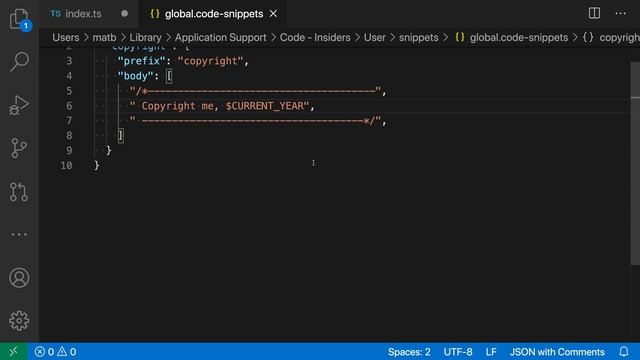Open the Search view
640x360 pixels.
click(x=19, y=62)
